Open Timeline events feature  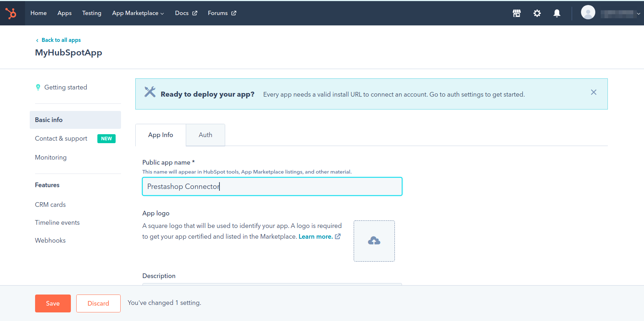point(57,223)
